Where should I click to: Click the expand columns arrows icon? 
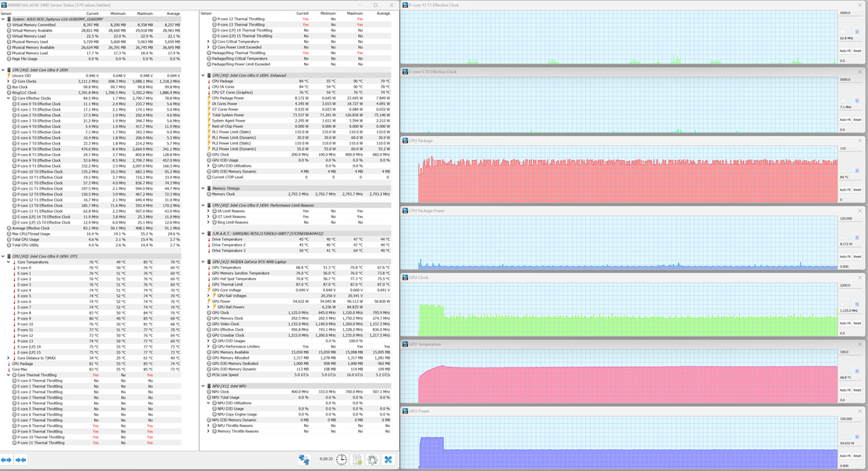click(x=6, y=460)
